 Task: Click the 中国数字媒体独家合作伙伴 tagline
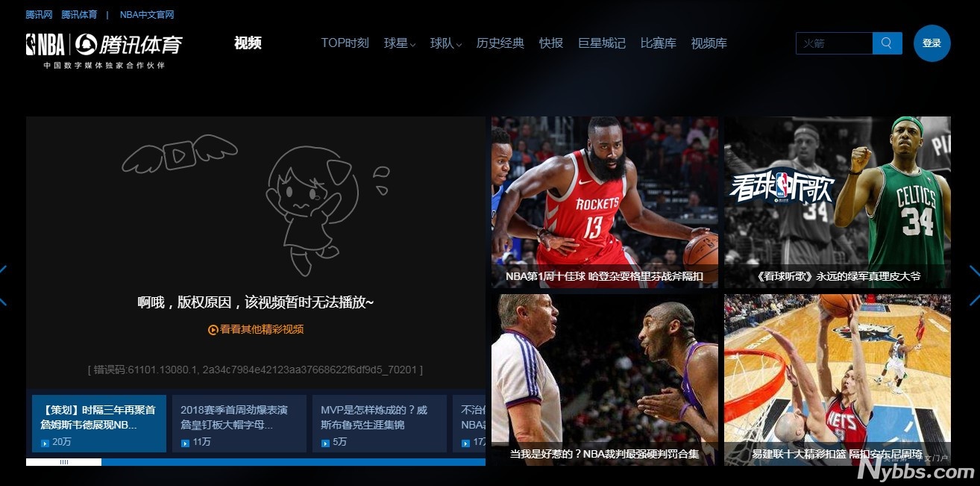point(104,66)
